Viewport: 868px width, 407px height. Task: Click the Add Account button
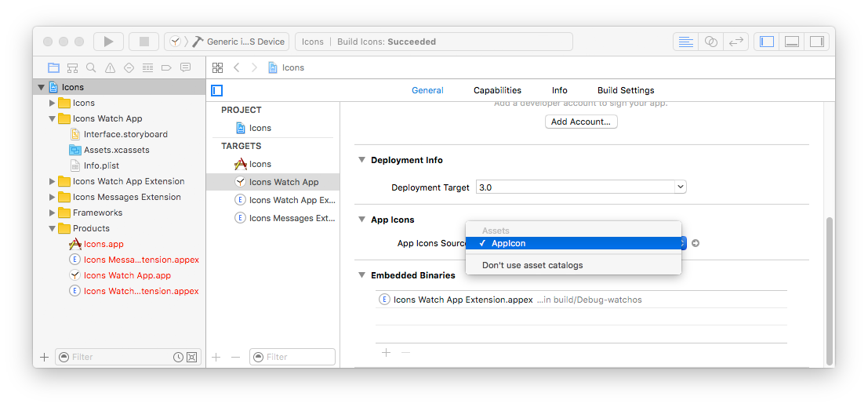click(x=581, y=122)
